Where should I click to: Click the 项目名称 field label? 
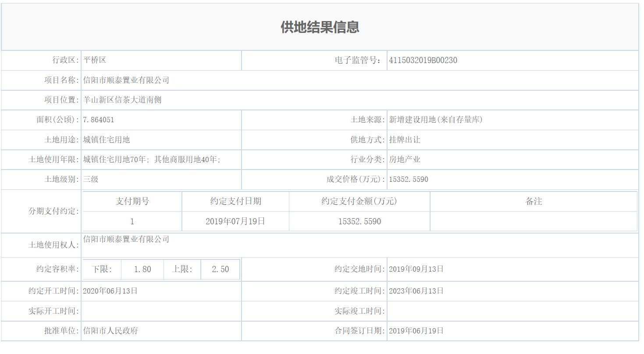coord(62,80)
